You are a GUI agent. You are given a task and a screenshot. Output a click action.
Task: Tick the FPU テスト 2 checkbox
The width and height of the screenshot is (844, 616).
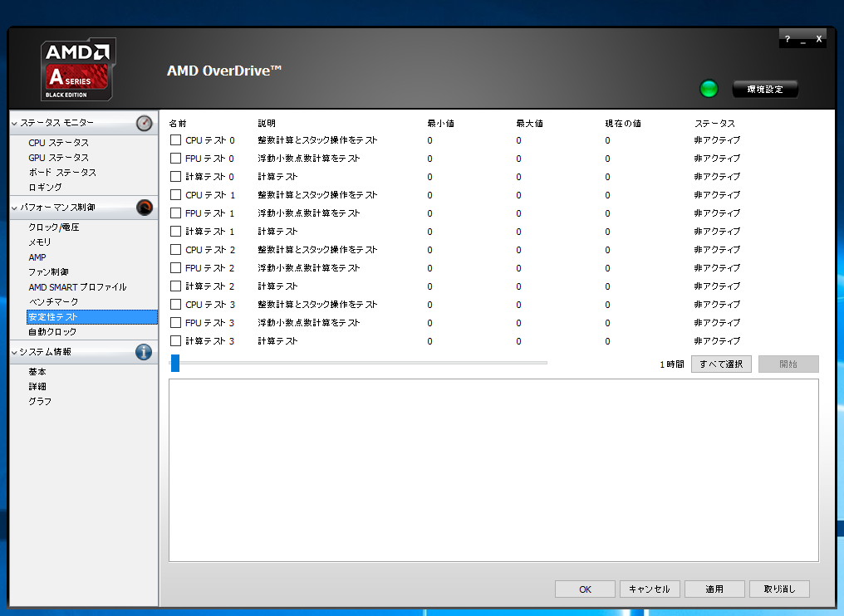175,268
